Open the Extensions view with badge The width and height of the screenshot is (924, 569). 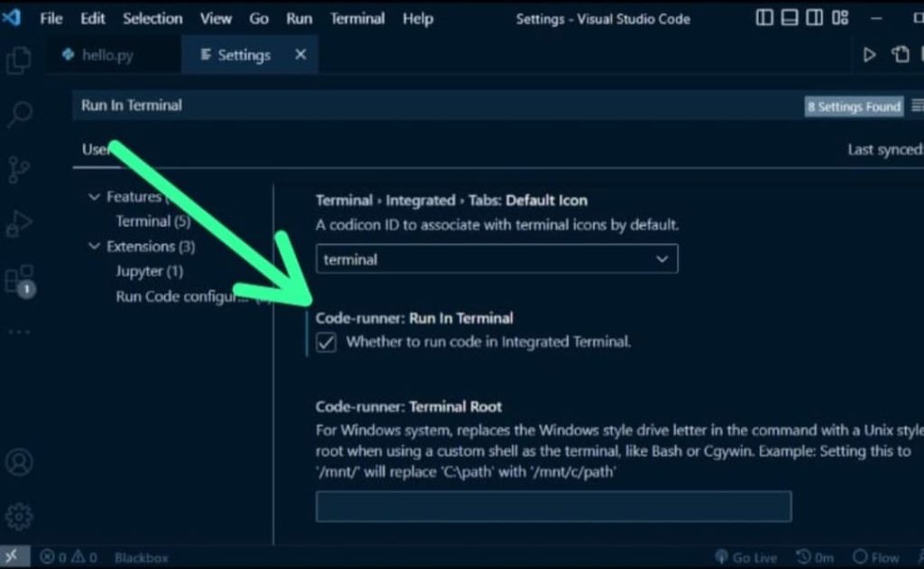coord(20,280)
